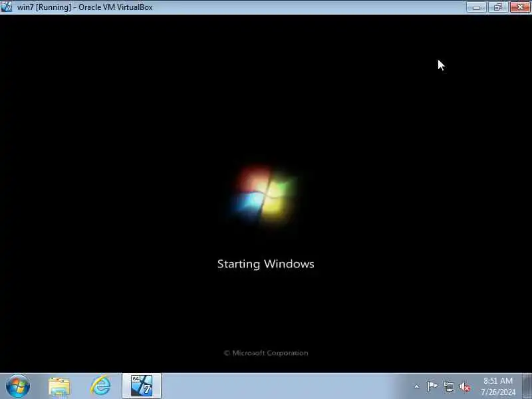The width and height of the screenshot is (532, 399).
Task: Select the VirtualBox win7 taskbar button
Action: [x=142, y=386]
